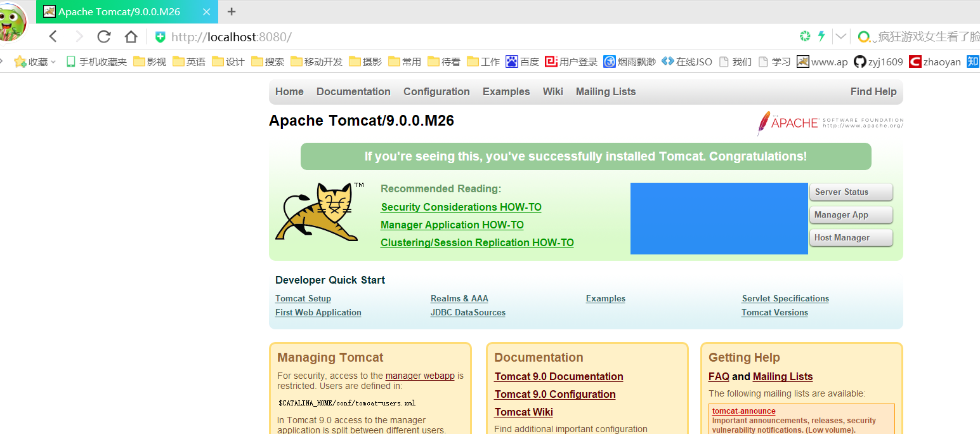The image size is (980, 434).
Task: Open the JDBC DataSources link
Action: pyautogui.click(x=468, y=312)
